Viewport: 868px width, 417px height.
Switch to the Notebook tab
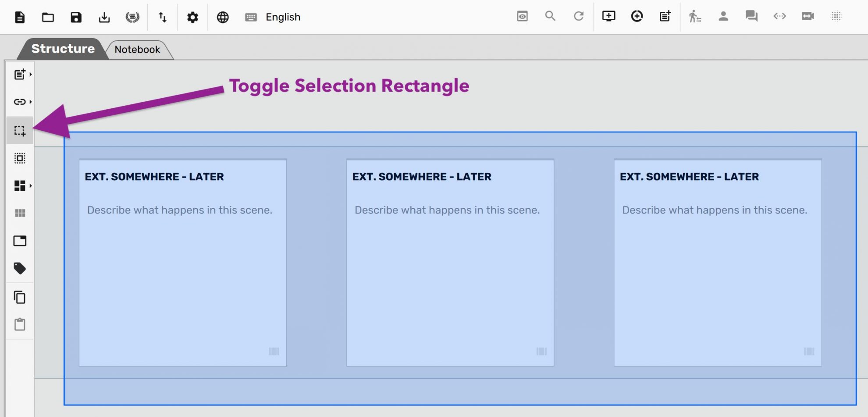point(137,49)
